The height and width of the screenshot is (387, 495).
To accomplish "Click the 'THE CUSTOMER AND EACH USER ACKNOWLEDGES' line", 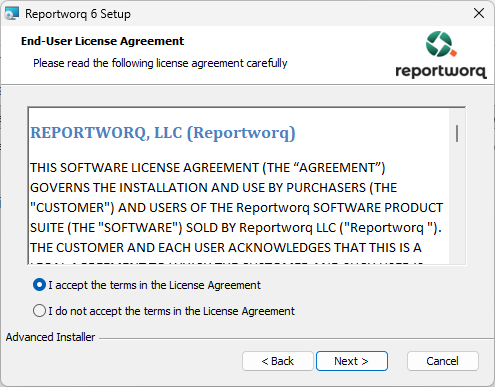I will pyautogui.click(x=226, y=248).
